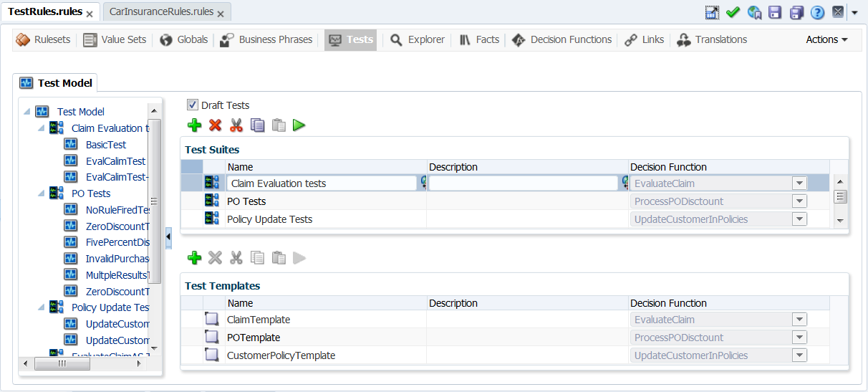Switch to the CarInsuranceRules.rules file tab
This screenshot has width=868, height=392.
point(161,11)
